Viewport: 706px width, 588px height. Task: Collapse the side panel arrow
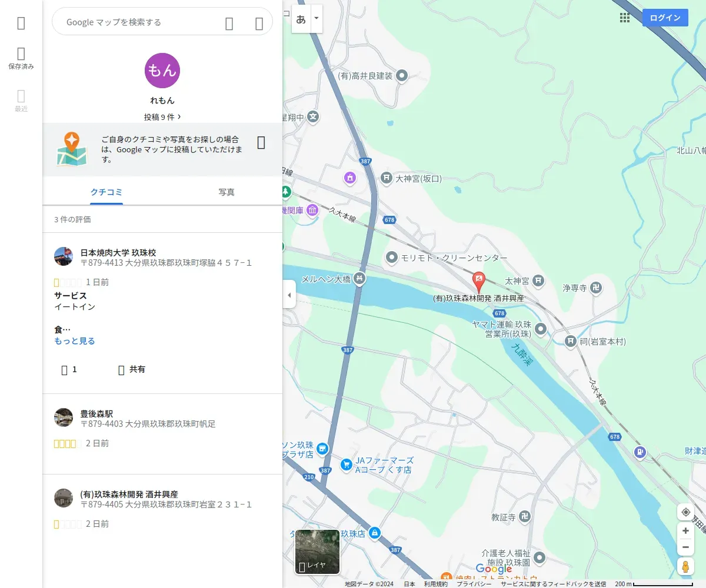click(289, 294)
